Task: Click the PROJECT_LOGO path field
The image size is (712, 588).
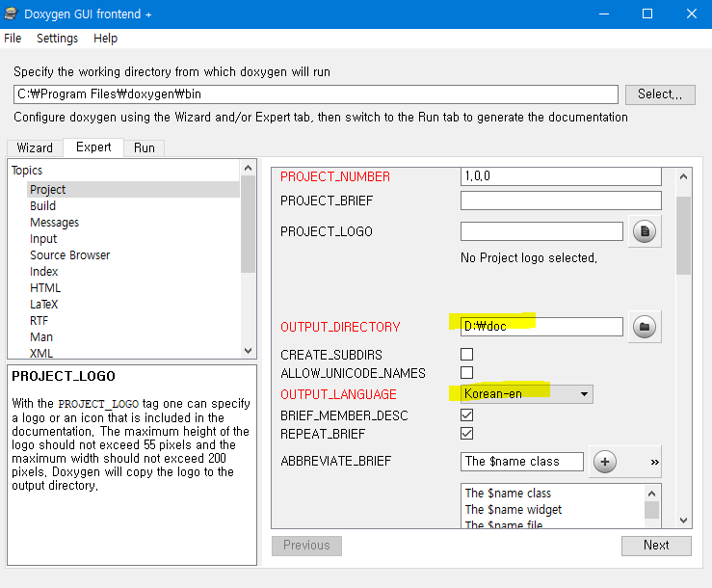Action: [x=541, y=231]
